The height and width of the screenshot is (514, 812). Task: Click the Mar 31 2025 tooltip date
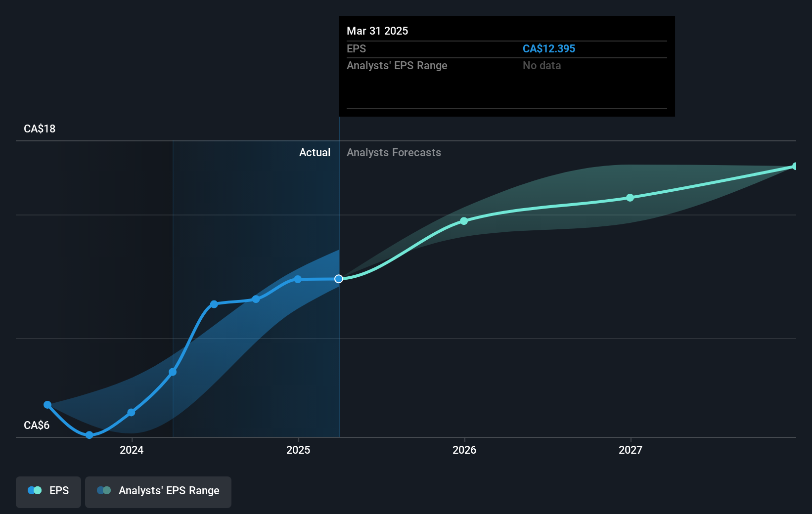377,31
